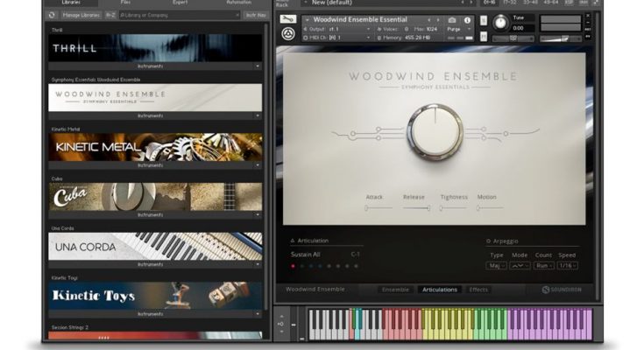Open the Arpeggio Type dropdown
This screenshot has height=350, width=644.
click(496, 265)
